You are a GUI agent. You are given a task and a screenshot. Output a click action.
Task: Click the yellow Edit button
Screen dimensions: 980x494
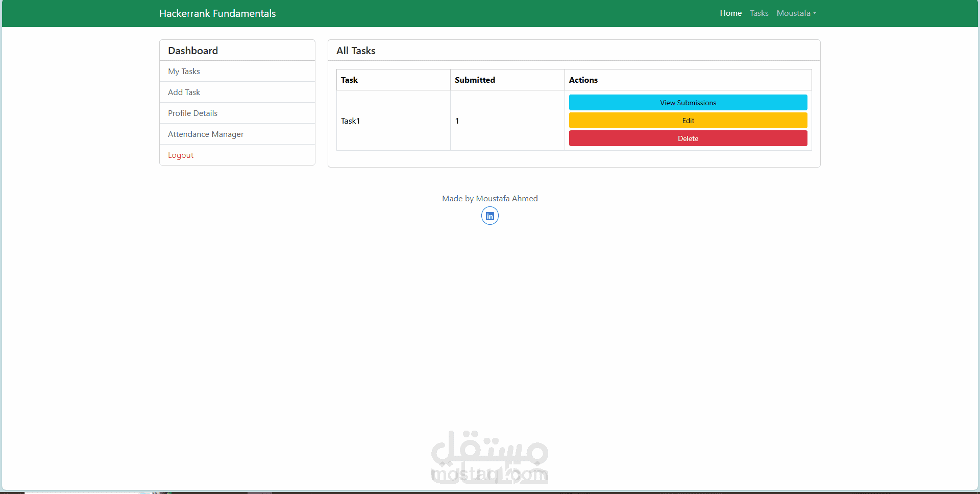click(688, 121)
